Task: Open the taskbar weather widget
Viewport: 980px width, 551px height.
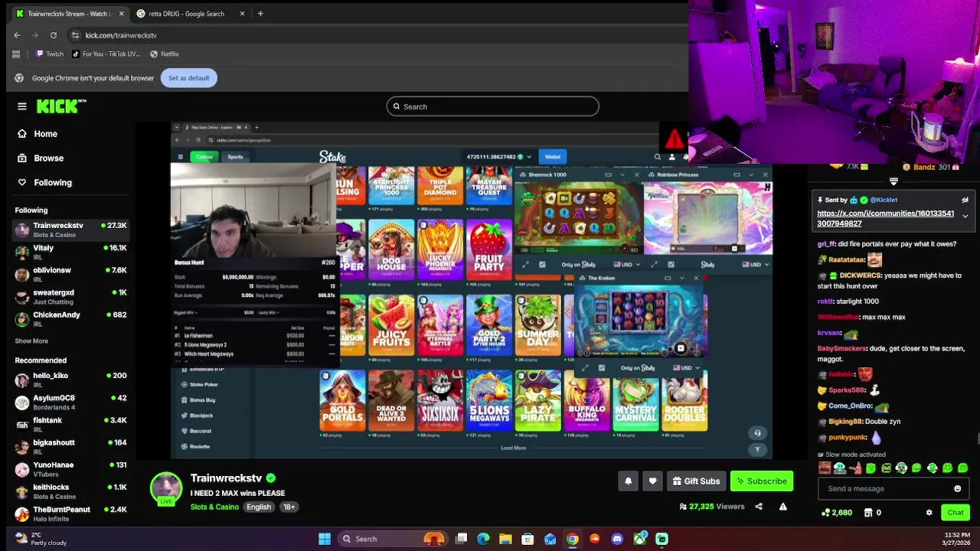Action: 41,539
